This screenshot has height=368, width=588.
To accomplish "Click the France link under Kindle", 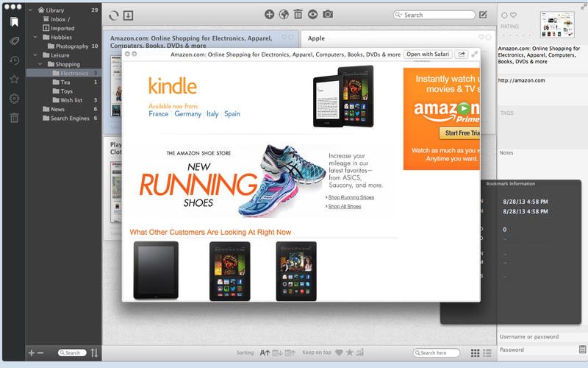I will [158, 114].
